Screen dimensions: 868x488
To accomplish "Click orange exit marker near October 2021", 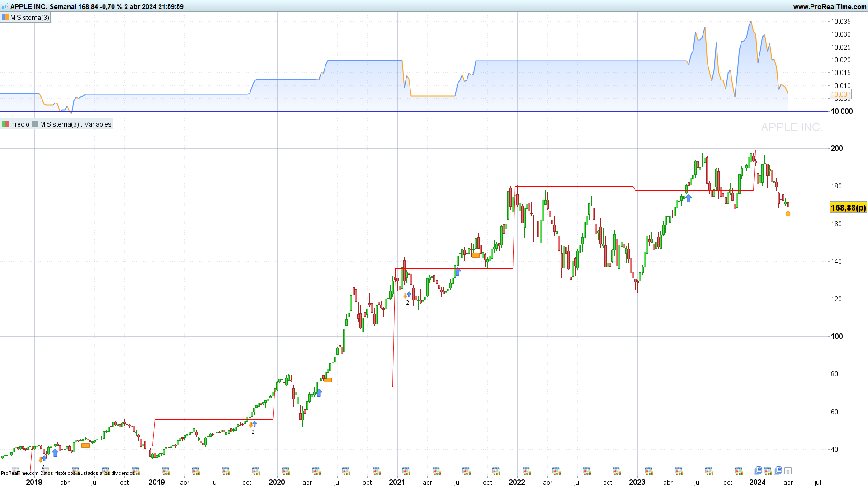I will click(475, 255).
